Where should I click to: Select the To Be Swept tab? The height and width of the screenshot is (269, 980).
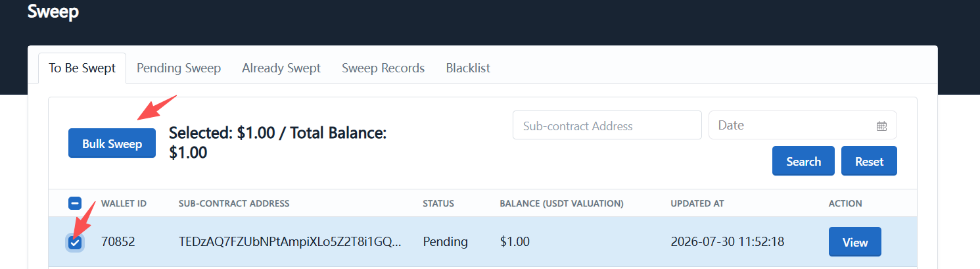pyautogui.click(x=82, y=68)
